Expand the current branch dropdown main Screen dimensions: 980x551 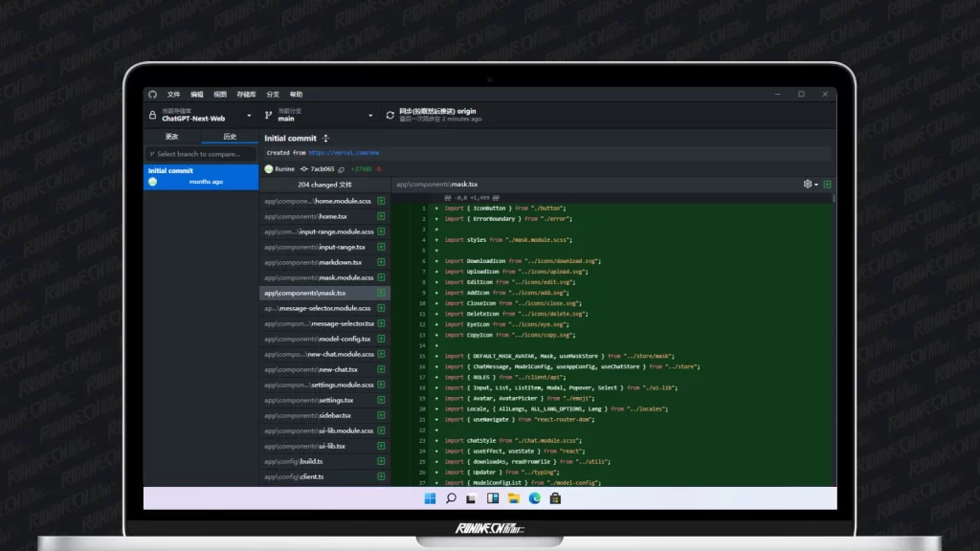(319, 115)
